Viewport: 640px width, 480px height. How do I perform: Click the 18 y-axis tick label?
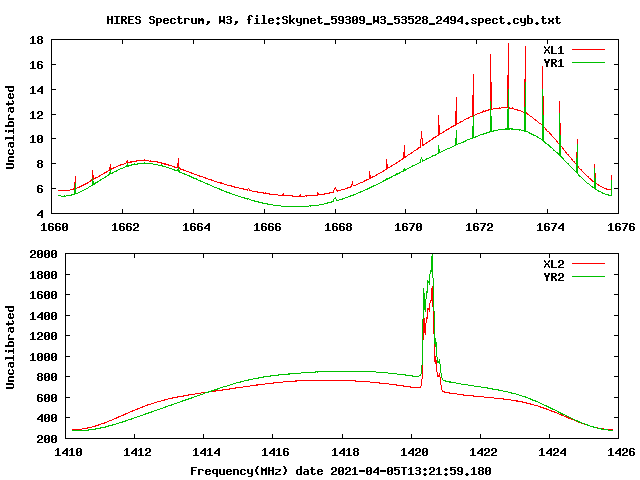(x=36, y=40)
